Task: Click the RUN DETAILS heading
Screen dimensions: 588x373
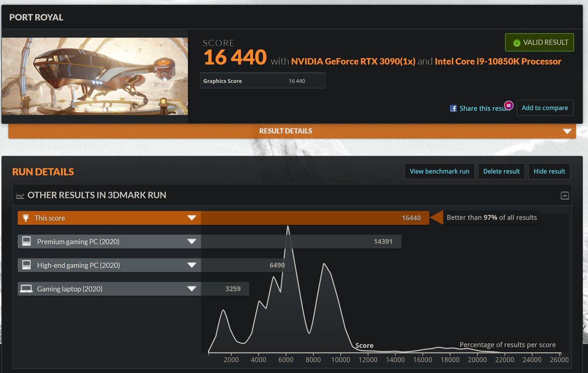Action: click(43, 172)
